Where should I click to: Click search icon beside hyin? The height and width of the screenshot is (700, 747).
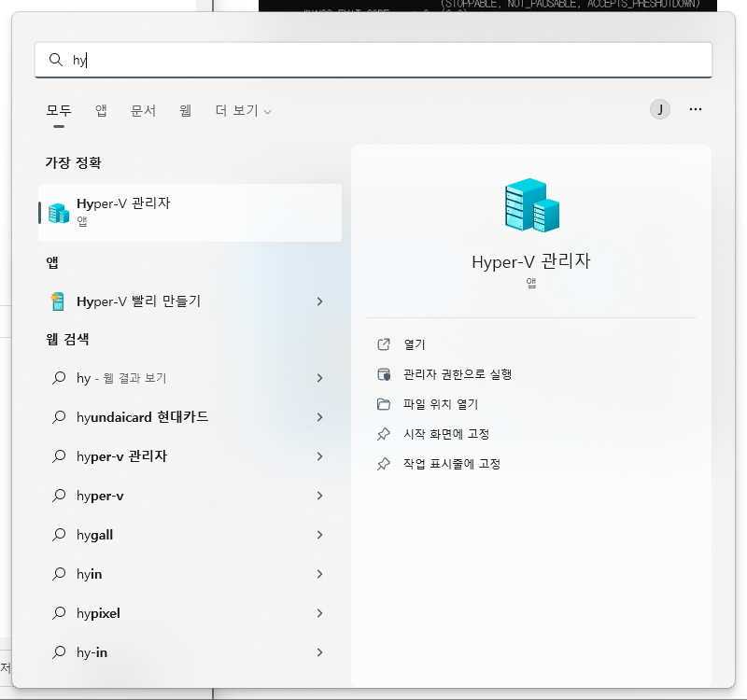(x=59, y=574)
